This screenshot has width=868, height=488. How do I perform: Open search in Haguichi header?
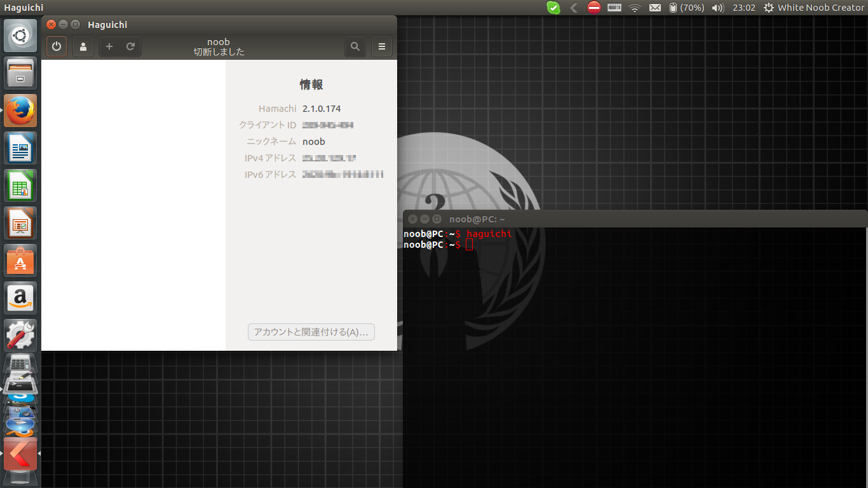tap(355, 46)
